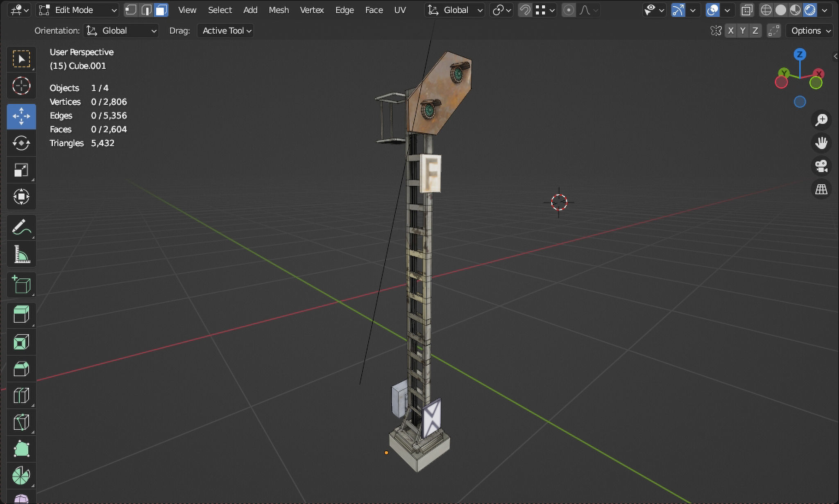Open Drag Active Tool dropdown
Screen dimensions: 839x504
click(x=225, y=31)
